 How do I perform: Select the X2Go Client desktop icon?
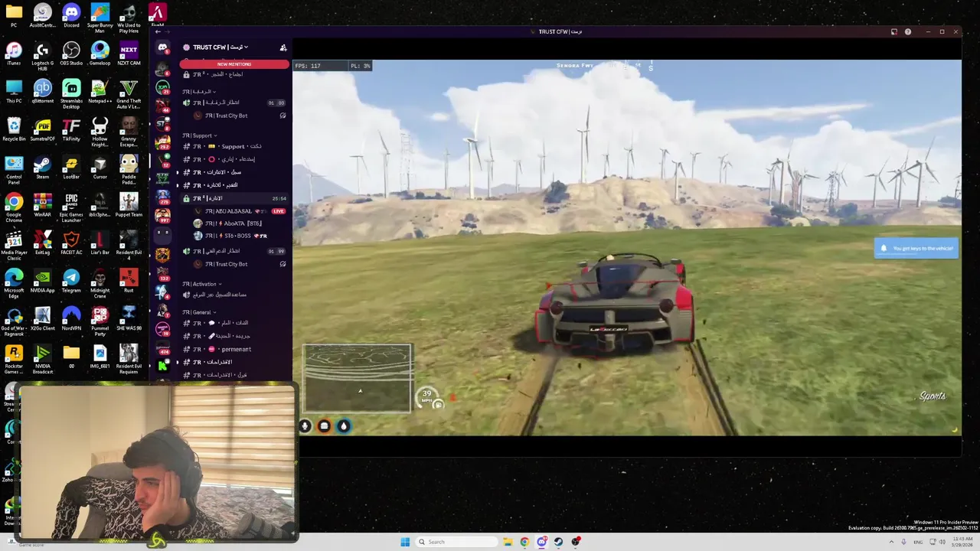point(42,318)
